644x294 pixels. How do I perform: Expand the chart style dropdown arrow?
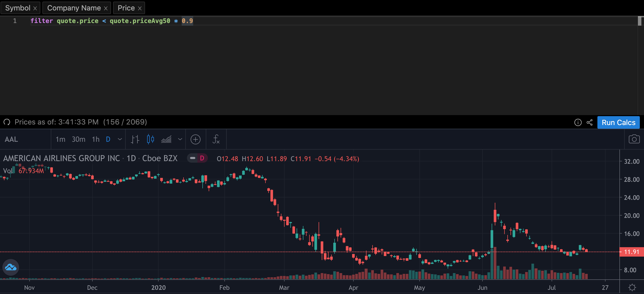click(180, 139)
